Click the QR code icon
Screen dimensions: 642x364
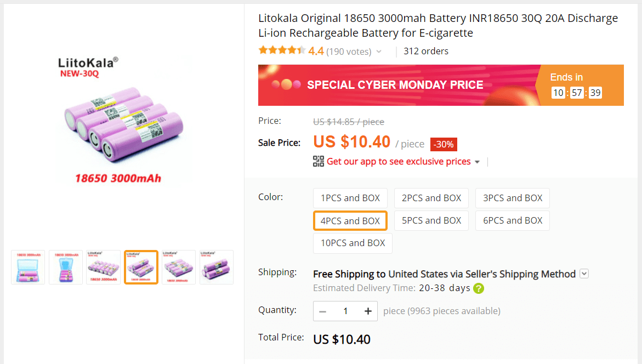(x=319, y=161)
